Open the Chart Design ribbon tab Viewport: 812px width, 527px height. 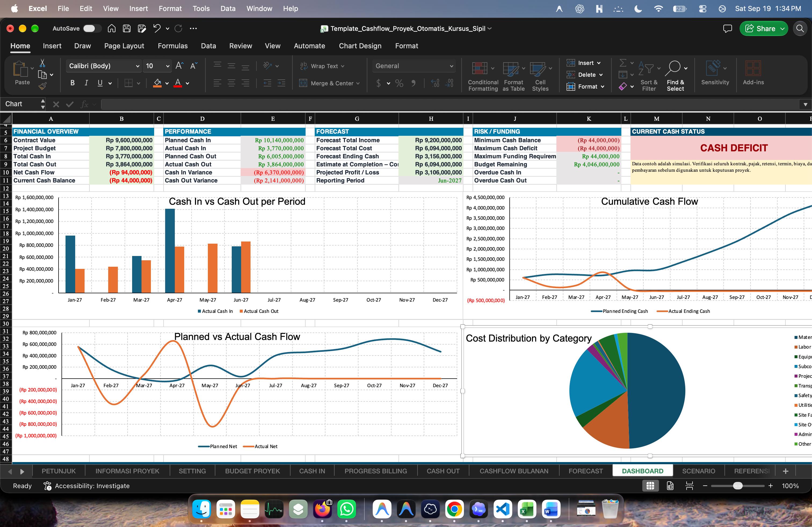point(360,46)
